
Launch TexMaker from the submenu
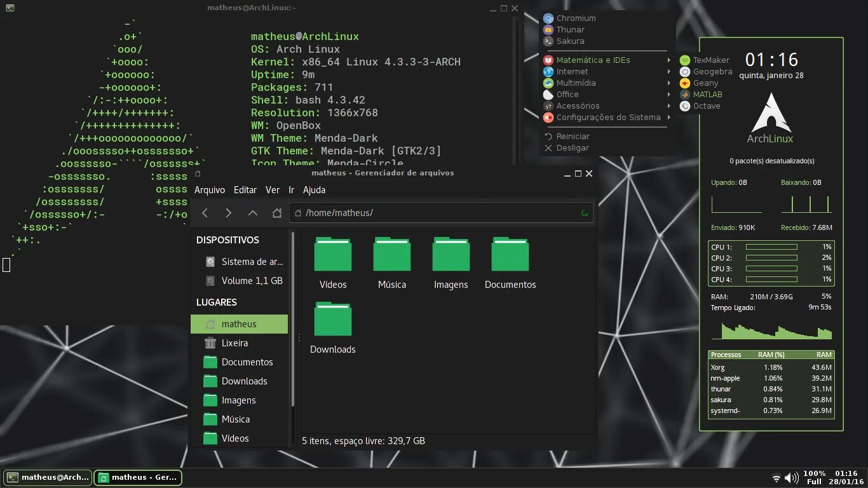[705, 60]
